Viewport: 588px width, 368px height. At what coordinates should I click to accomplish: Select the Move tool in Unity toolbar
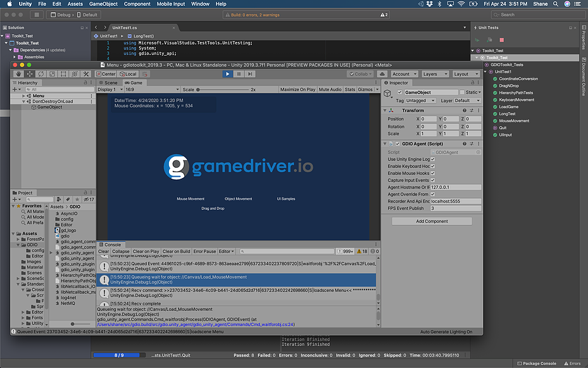30,74
